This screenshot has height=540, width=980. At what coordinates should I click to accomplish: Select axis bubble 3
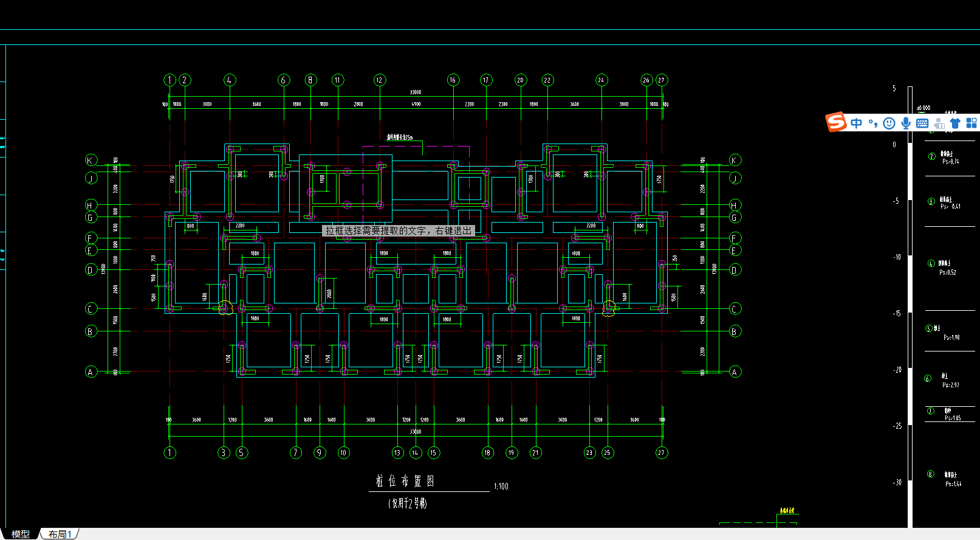pyautogui.click(x=224, y=452)
